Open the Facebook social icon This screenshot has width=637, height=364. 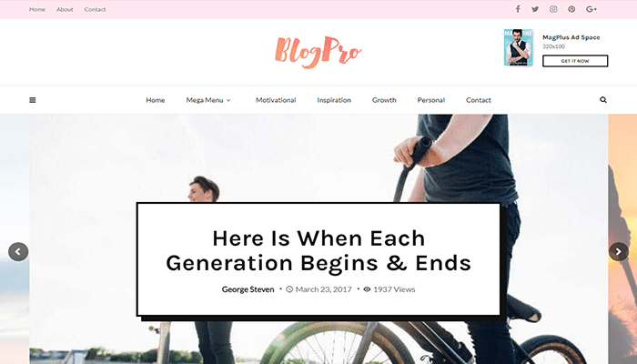(x=518, y=9)
